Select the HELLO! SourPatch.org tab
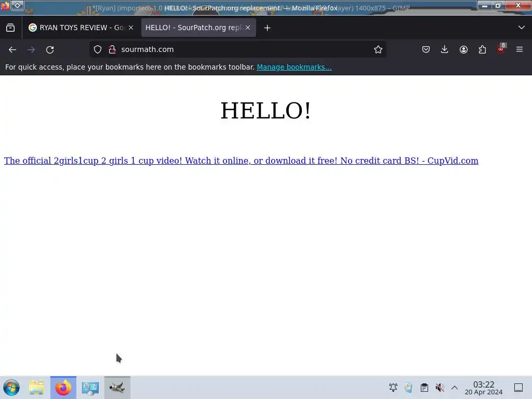 click(198, 28)
